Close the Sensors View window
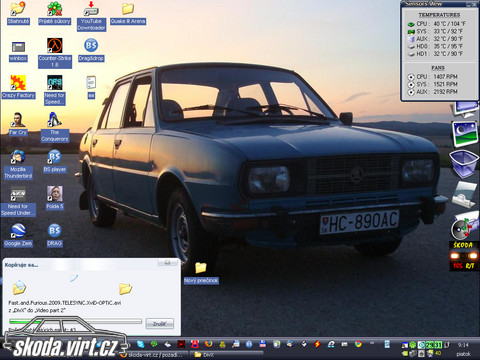 [474, 4]
